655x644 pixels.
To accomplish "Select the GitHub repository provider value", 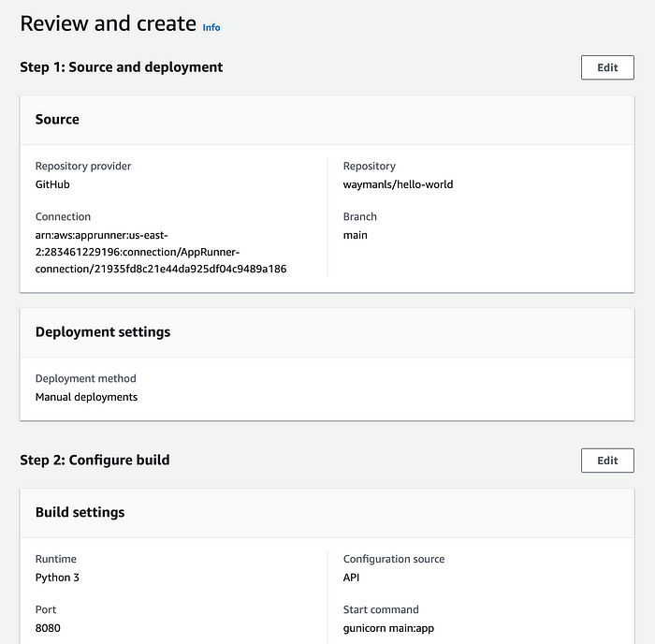I will click(x=52, y=184).
